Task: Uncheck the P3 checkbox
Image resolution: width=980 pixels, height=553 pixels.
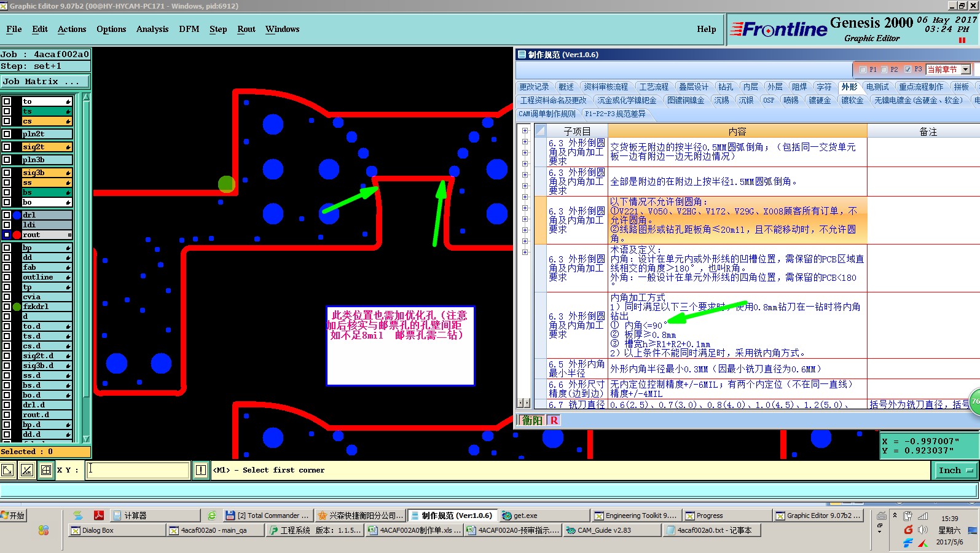Action: [907, 69]
